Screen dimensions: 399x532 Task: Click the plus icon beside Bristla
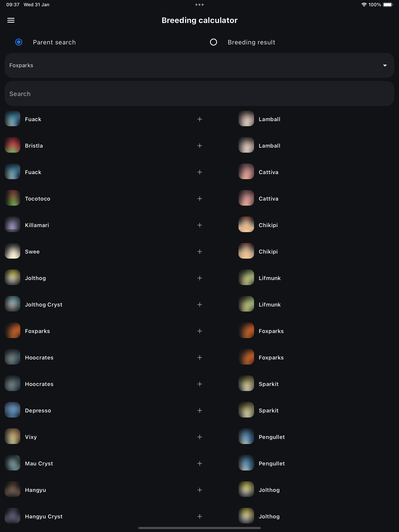coord(199,146)
